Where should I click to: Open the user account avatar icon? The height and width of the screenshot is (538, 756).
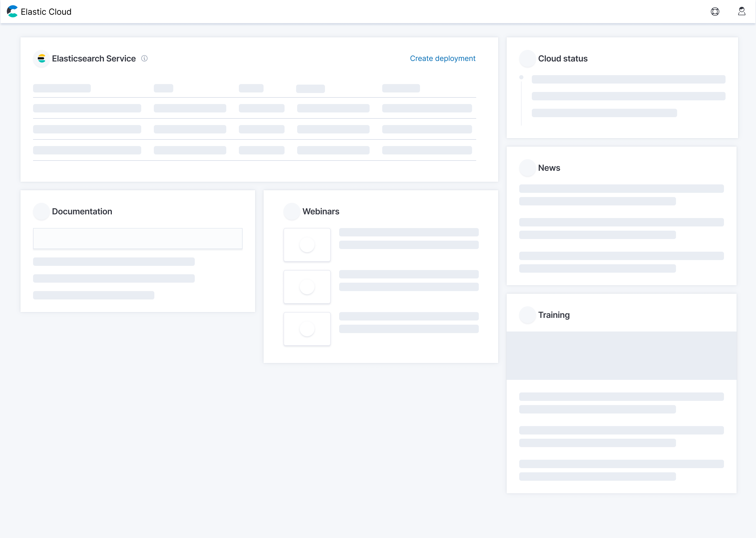(x=742, y=12)
